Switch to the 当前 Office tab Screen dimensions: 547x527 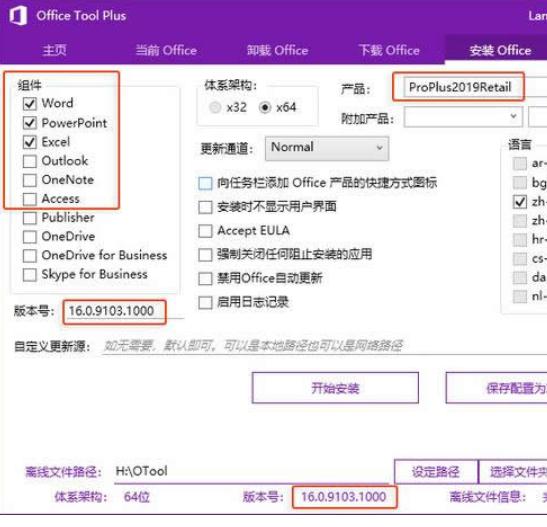(x=166, y=50)
